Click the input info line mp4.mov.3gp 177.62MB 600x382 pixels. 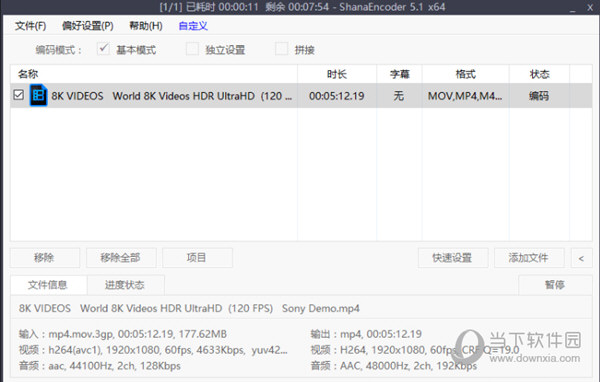click(x=123, y=334)
